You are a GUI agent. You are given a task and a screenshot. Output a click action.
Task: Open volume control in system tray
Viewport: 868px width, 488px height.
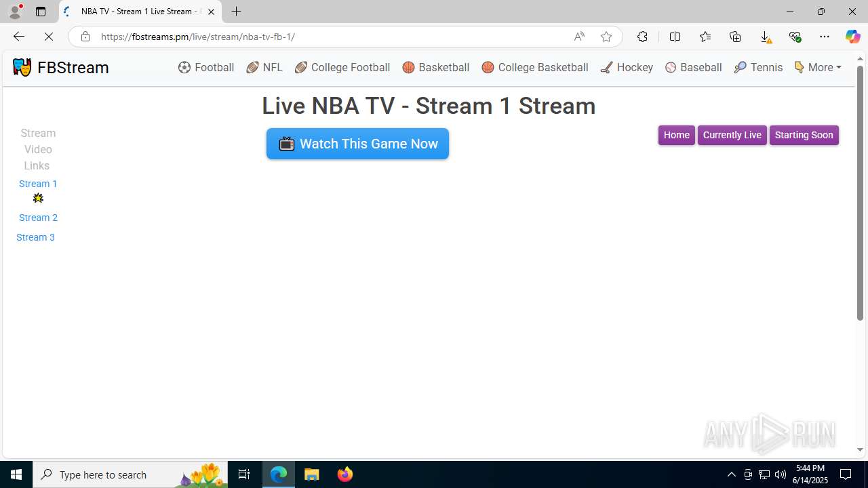[781, 474]
